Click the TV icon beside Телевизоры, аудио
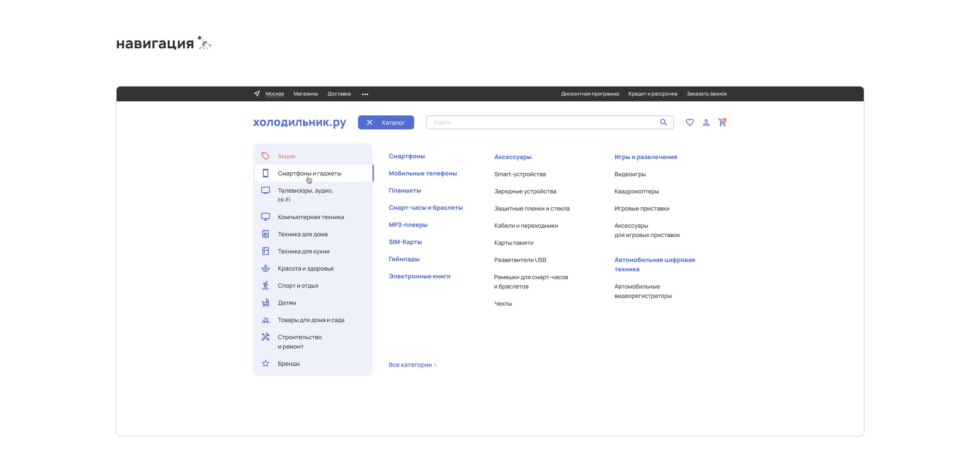980x476 pixels. pyautogui.click(x=266, y=190)
